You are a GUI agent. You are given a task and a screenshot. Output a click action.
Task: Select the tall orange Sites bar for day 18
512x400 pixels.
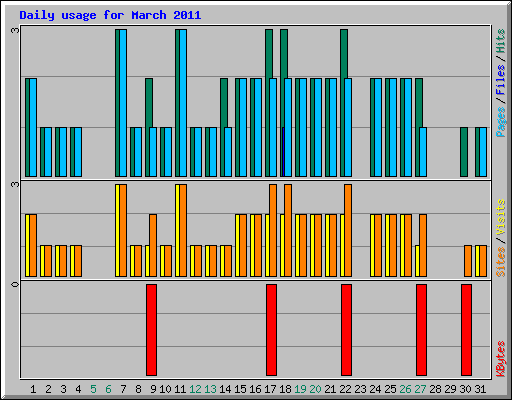(x=288, y=230)
